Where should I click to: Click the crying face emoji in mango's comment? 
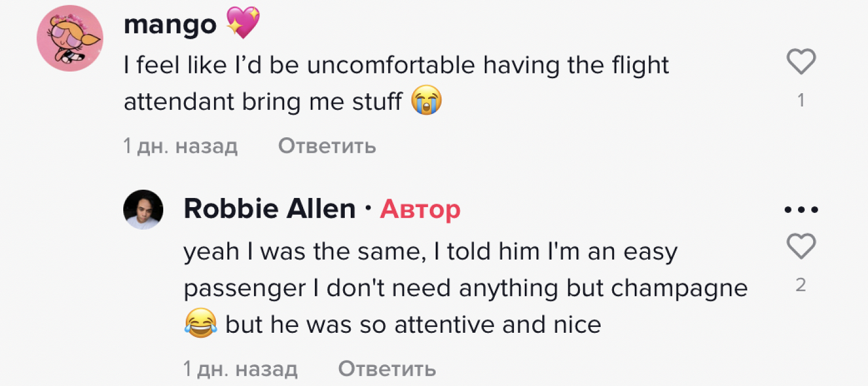[x=426, y=102]
